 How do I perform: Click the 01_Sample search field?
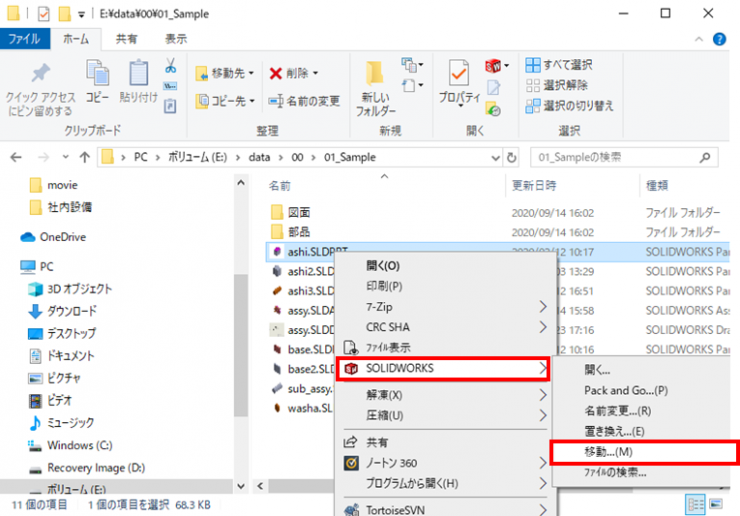(x=624, y=157)
